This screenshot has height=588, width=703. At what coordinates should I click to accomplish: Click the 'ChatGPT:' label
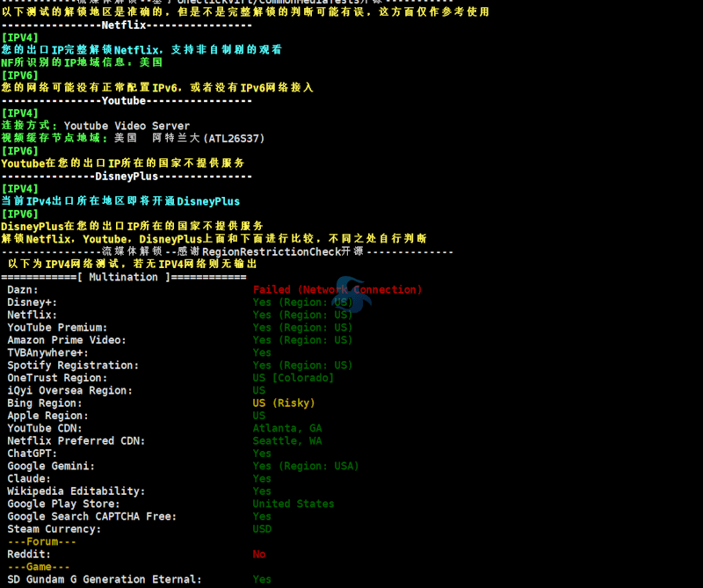point(32,454)
